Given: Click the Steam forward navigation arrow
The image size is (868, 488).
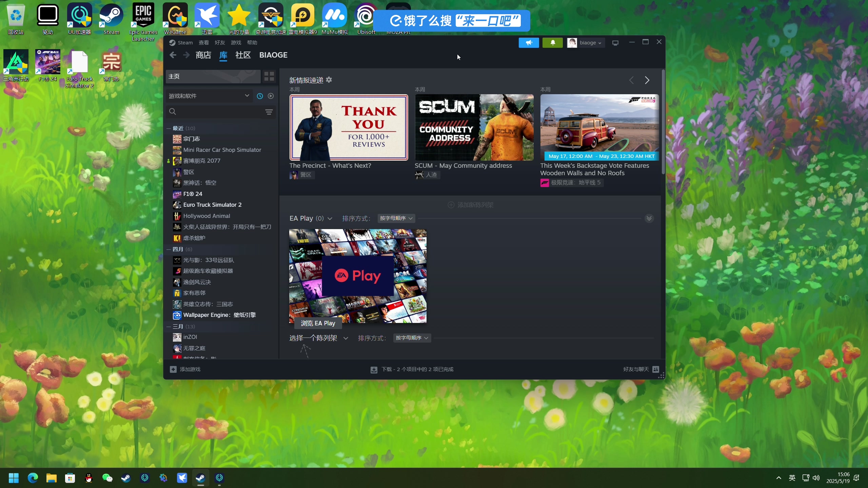Looking at the screenshot, I should tap(186, 55).
